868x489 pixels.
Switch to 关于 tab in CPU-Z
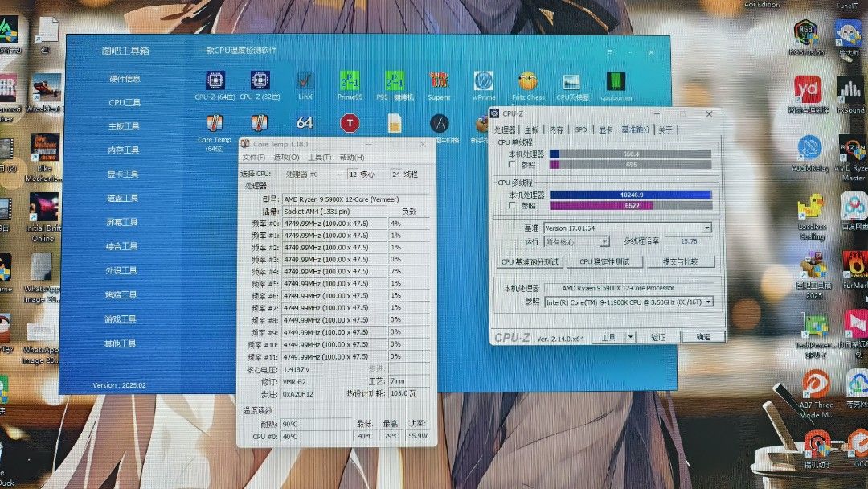point(665,129)
